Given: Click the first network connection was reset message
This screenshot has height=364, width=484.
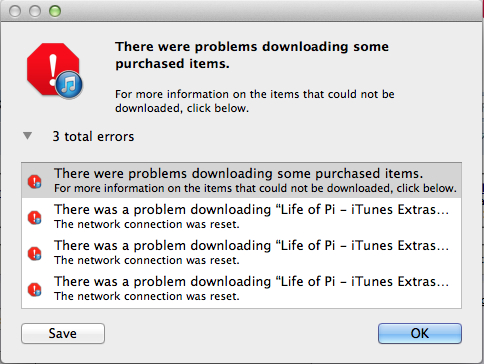Looking at the screenshot, I should tap(147, 224).
